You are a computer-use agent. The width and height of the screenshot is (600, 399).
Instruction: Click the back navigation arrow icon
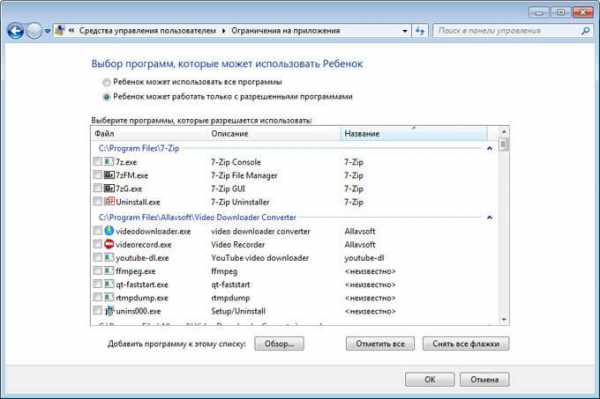[x=16, y=31]
